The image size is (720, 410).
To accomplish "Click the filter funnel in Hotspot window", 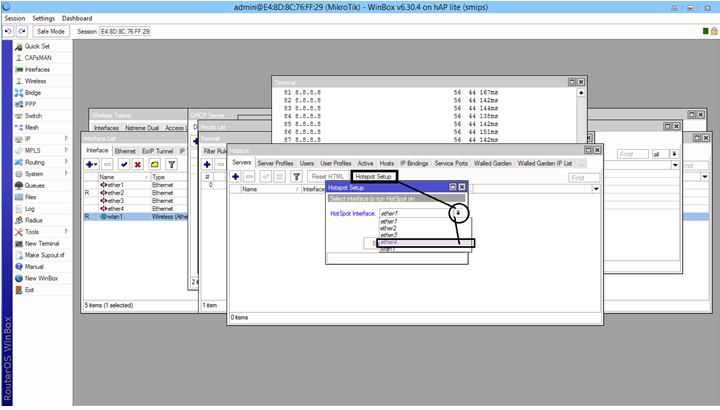I will tap(297, 176).
